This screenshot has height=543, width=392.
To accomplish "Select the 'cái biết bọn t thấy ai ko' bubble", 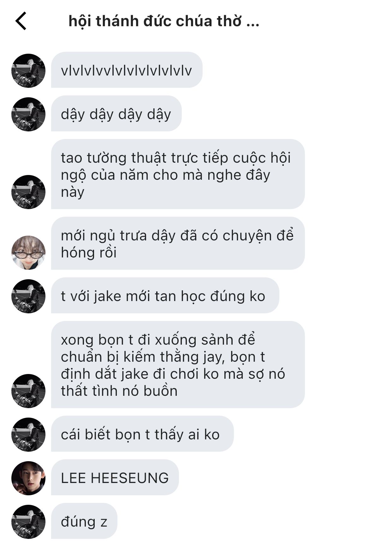I will pyautogui.click(x=142, y=434).
